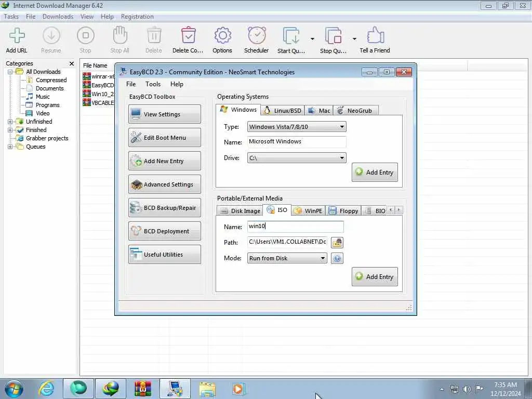Open IDM Registration menu
The width and height of the screenshot is (532, 399).
[x=137, y=17]
